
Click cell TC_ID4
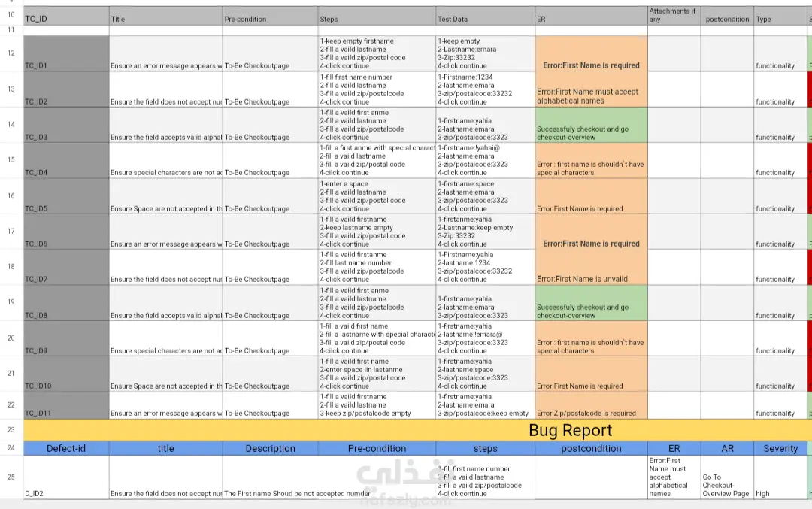pyautogui.click(x=66, y=160)
